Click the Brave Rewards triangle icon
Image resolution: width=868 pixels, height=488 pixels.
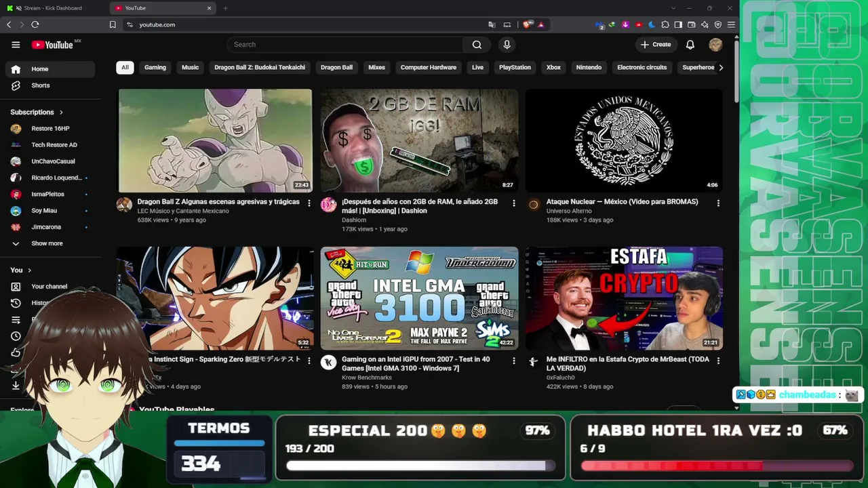coord(541,24)
